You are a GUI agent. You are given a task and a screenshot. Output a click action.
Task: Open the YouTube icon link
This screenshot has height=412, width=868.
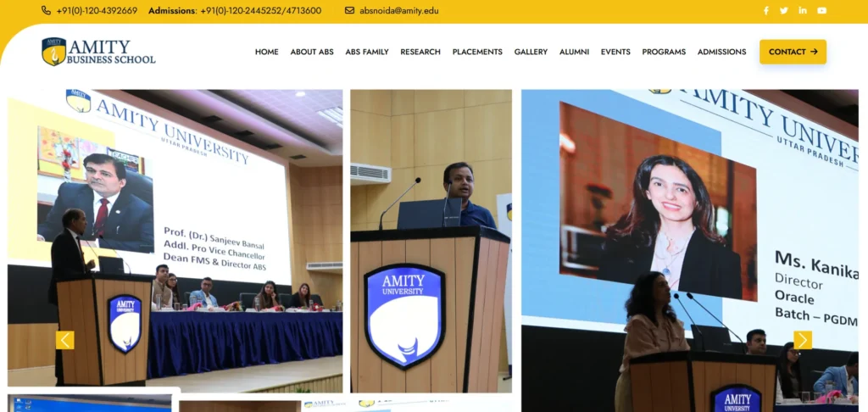822,10
